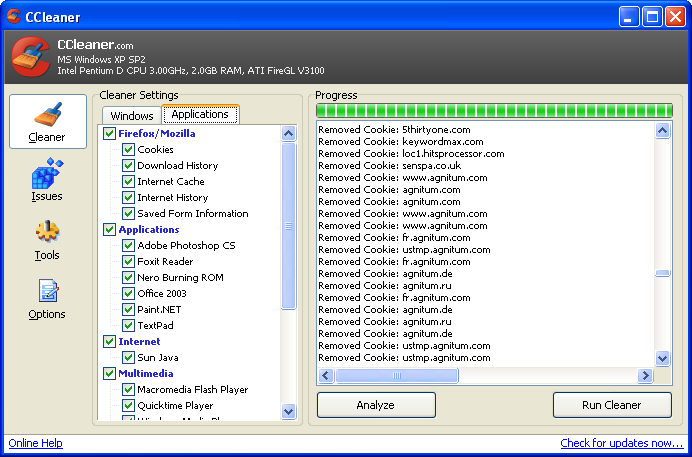Click progress log scroll right arrow
The image size is (692, 457).
click(645, 375)
